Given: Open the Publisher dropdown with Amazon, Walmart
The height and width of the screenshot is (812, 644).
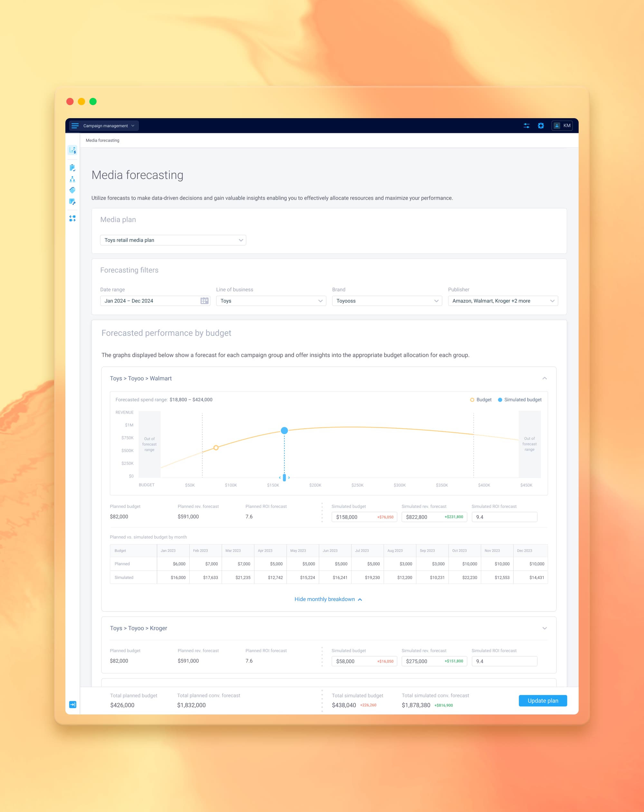Looking at the screenshot, I should click(x=503, y=300).
